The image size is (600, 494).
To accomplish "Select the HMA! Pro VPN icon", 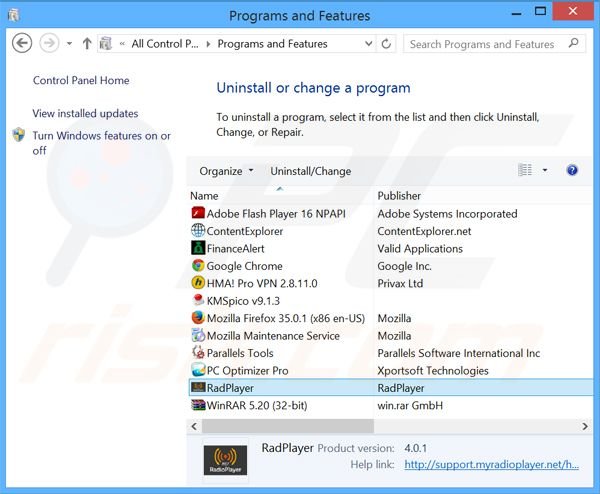I will coord(198,283).
